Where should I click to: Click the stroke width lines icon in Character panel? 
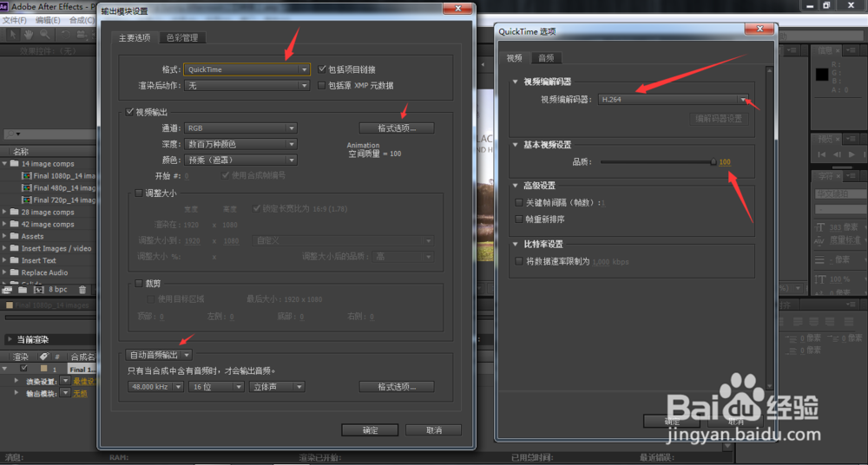tap(820, 259)
